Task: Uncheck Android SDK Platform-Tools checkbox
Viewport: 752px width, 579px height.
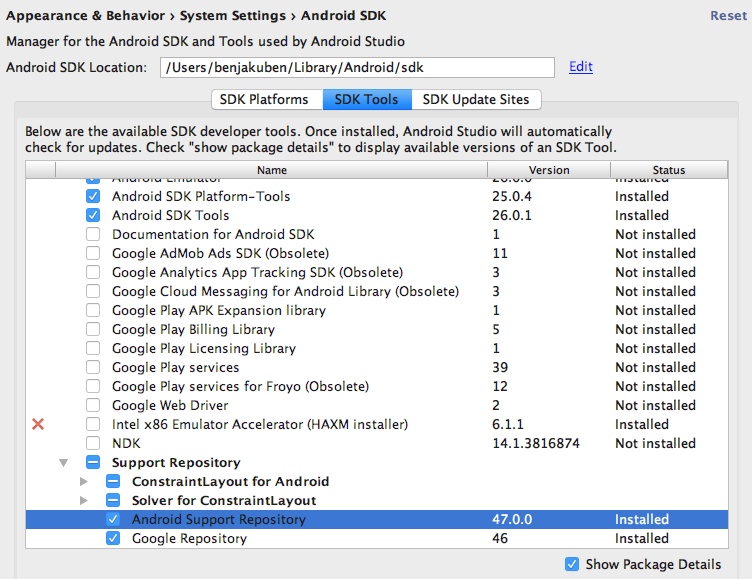Action: [93, 196]
